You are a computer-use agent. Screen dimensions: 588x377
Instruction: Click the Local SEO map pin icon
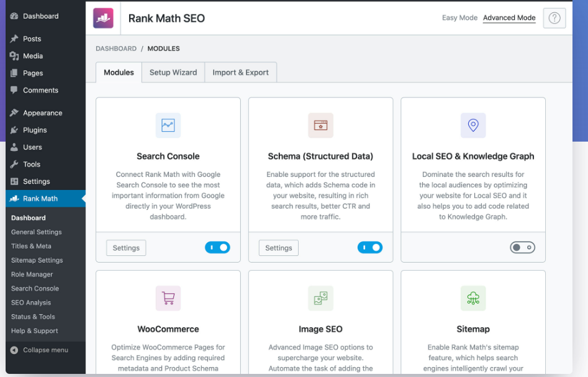[x=473, y=125]
